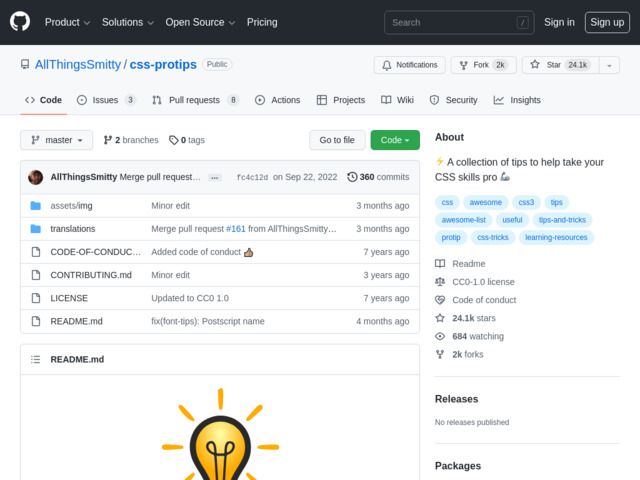Image resolution: width=640 pixels, height=480 pixels.
Task: Click the Releases heading link
Action: 456,399
